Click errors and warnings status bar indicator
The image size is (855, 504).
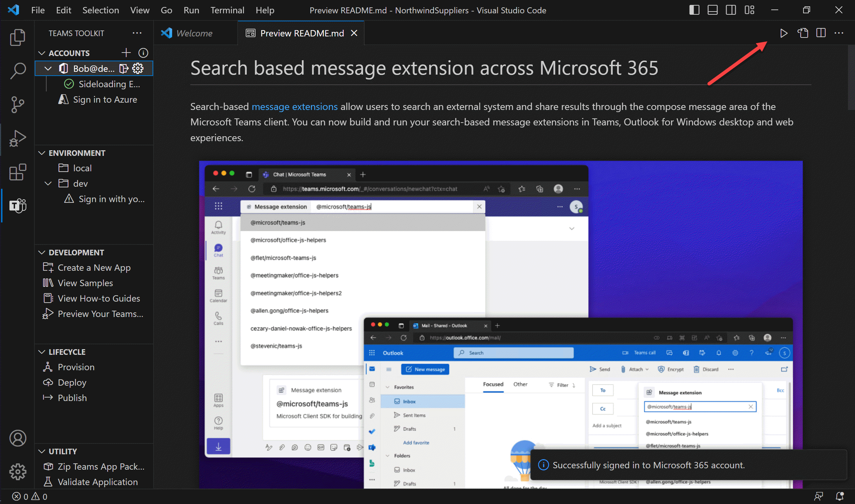pos(29,497)
